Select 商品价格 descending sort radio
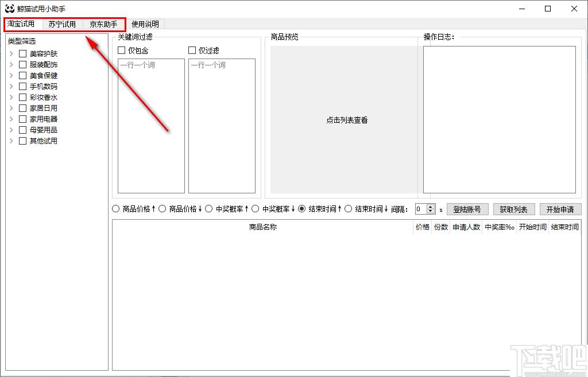 tap(162, 209)
